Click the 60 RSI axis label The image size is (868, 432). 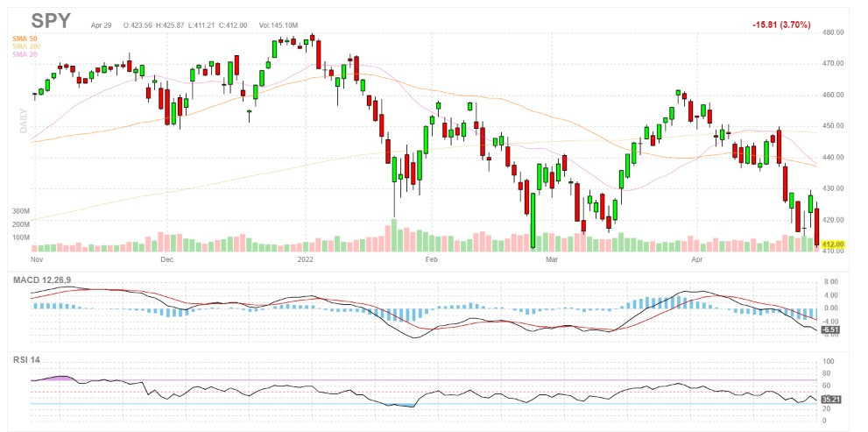pos(827,386)
